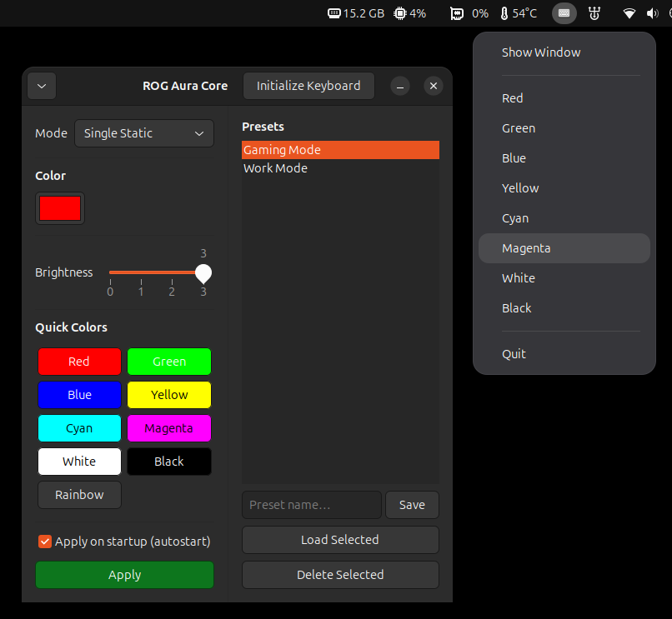
Task: Open the red color picker swatch
Action: coord(60,208)
